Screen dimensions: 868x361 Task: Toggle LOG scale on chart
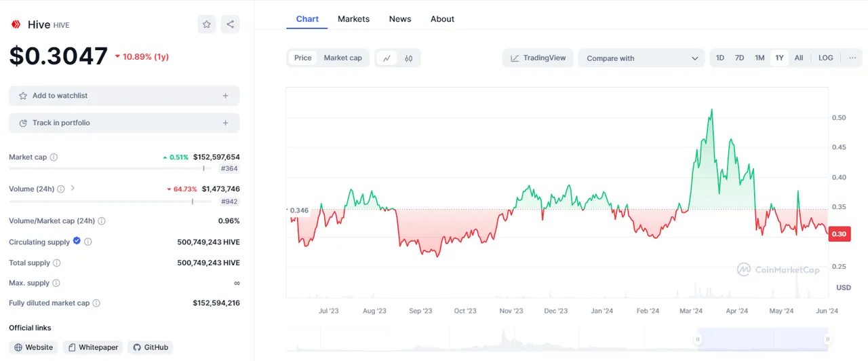[x=826, y=58]
